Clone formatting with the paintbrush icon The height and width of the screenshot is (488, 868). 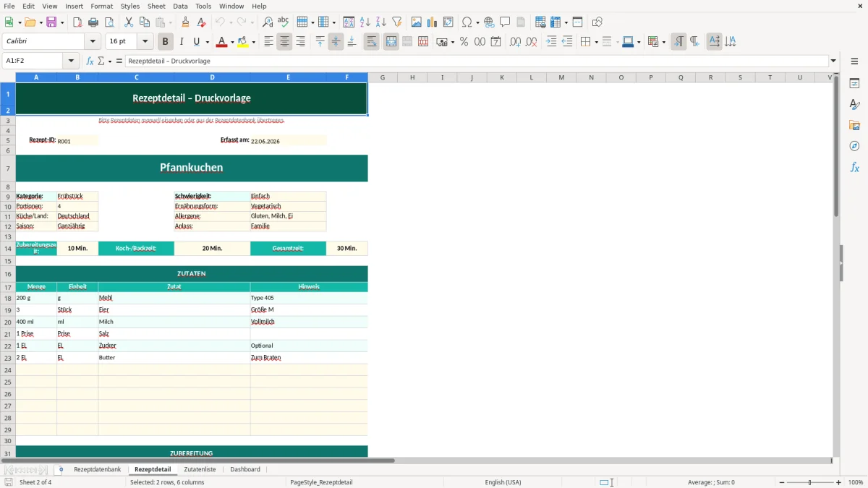pyautogui.click(x=186, y=22)
